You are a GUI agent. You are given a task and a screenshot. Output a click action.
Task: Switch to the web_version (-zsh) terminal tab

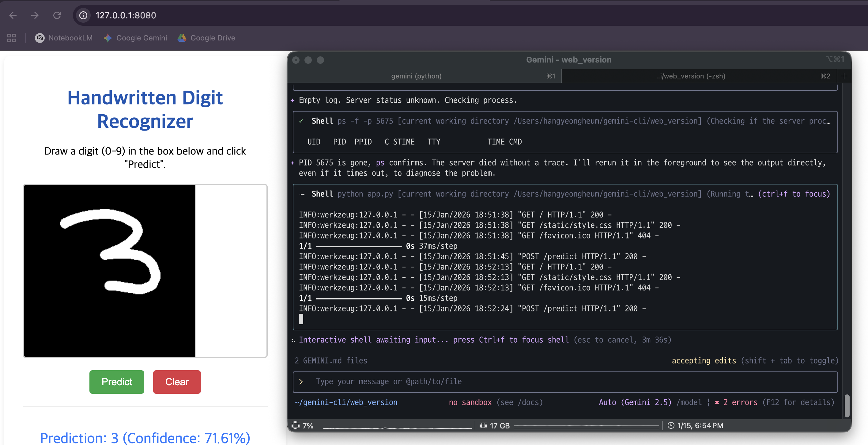pyautogui.click(x=690, y=76)
